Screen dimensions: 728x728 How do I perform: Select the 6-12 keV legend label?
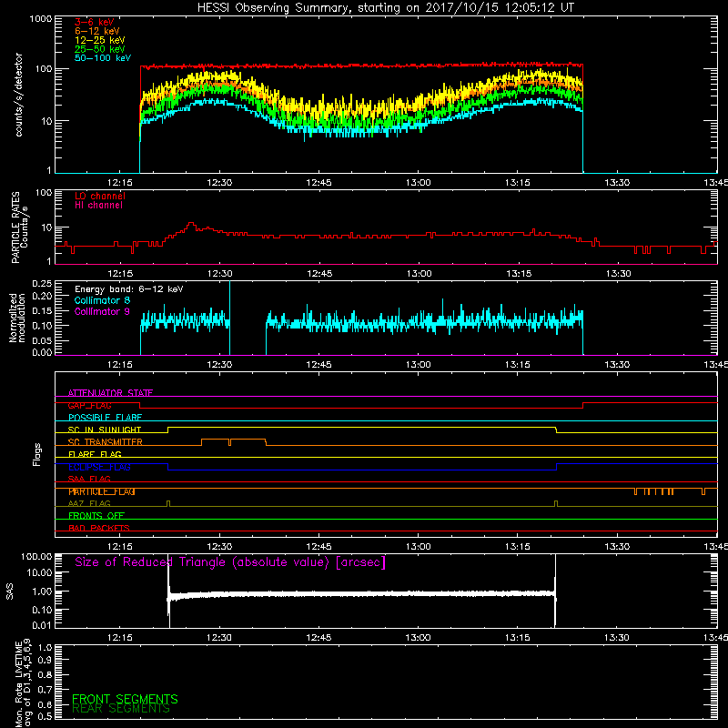97,31
